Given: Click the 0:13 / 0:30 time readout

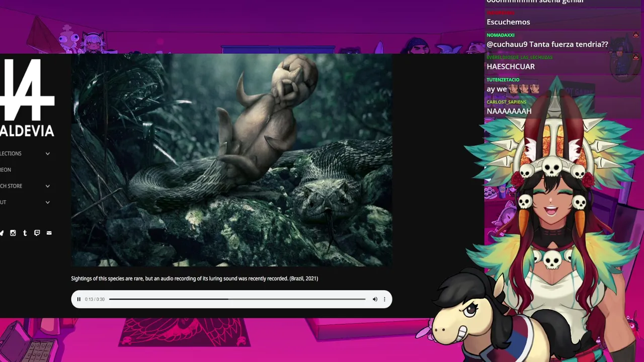Looking at the screenshot, I should [x=95, y=299].
